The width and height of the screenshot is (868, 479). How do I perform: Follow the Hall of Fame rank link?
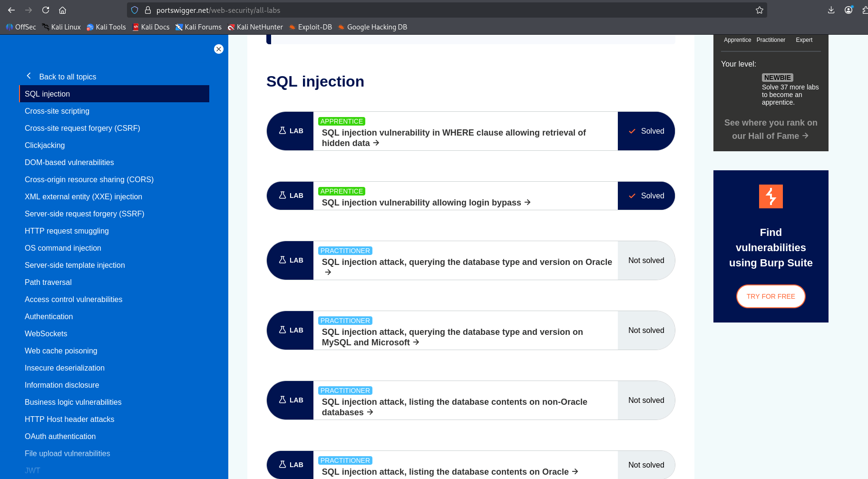coord(770,129)
